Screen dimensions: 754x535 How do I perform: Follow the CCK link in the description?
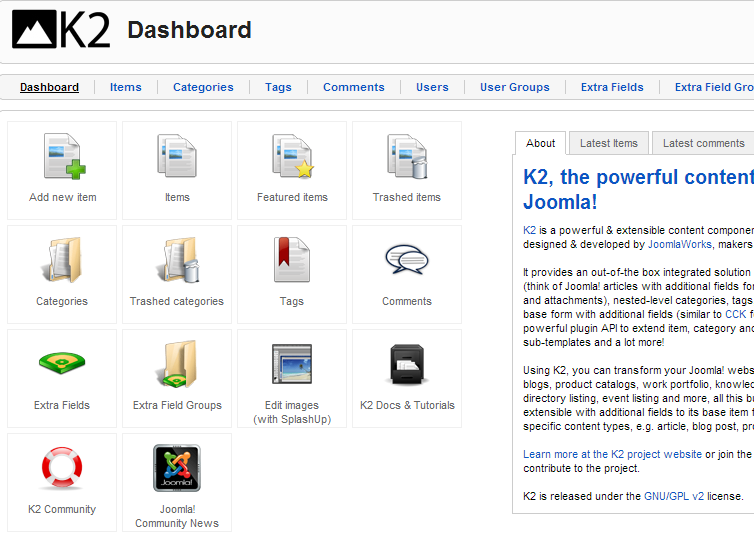pos(736,314)
